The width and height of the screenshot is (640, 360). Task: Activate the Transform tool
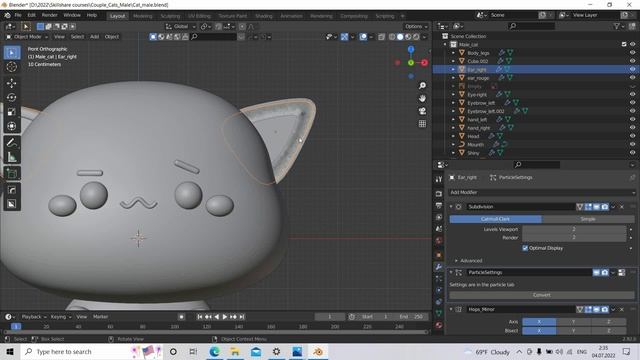tap(12, 126)
